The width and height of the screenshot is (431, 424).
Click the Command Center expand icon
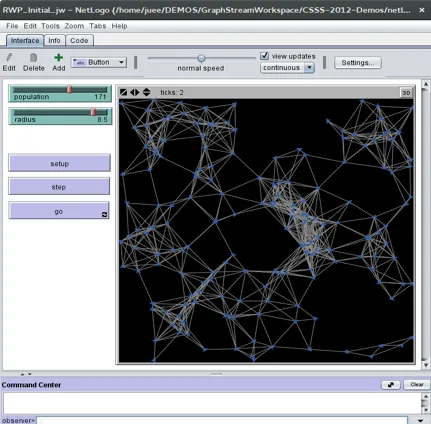click(x=391, y=385)
